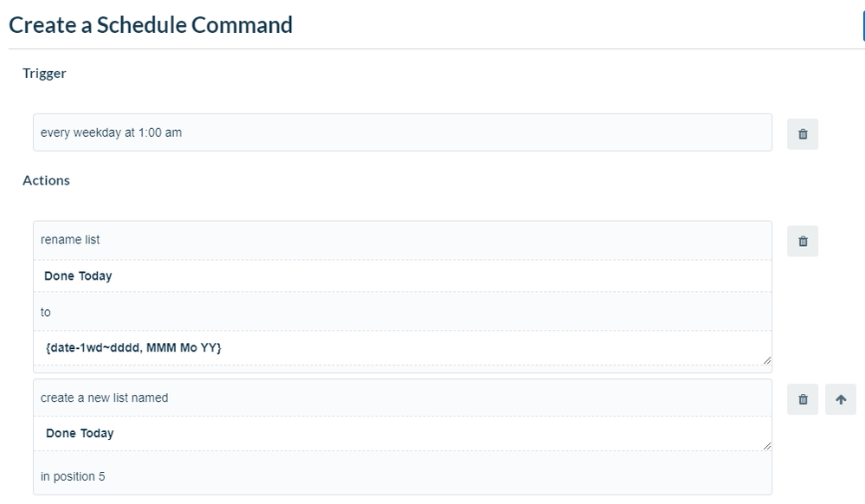
Task: Grab resize handle of new list name textarea
Action: (x=767, y=446)
